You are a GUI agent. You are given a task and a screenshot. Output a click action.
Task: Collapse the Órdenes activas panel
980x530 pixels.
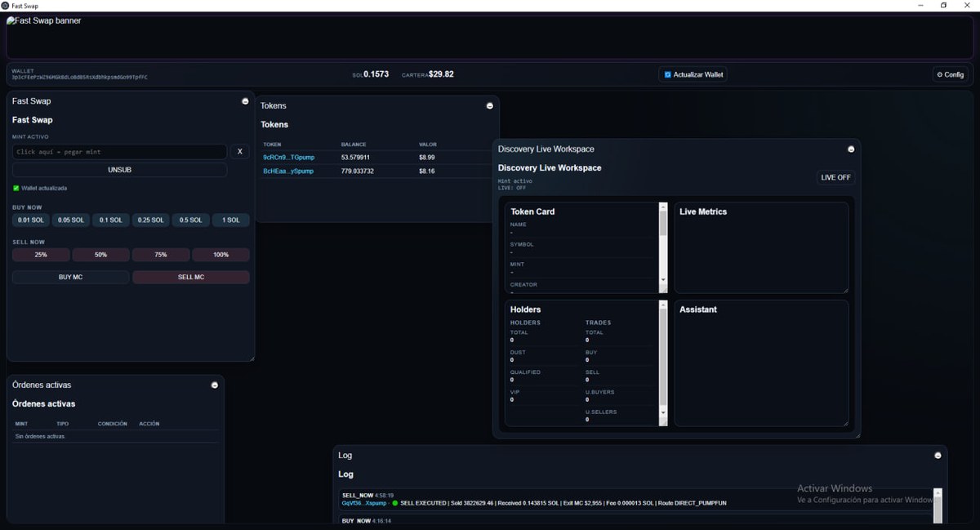pyautogui.click(x=215, y=385)
